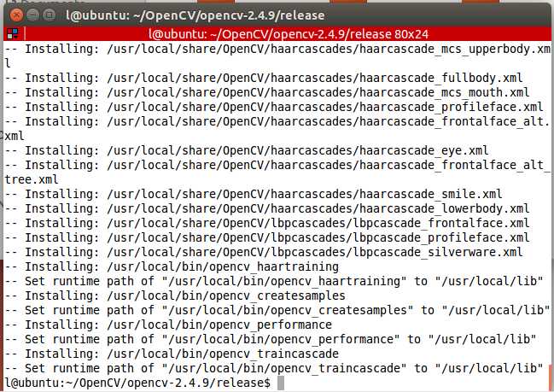Click the line installing haarcascade_lowerbody.xml

(267, 208)
